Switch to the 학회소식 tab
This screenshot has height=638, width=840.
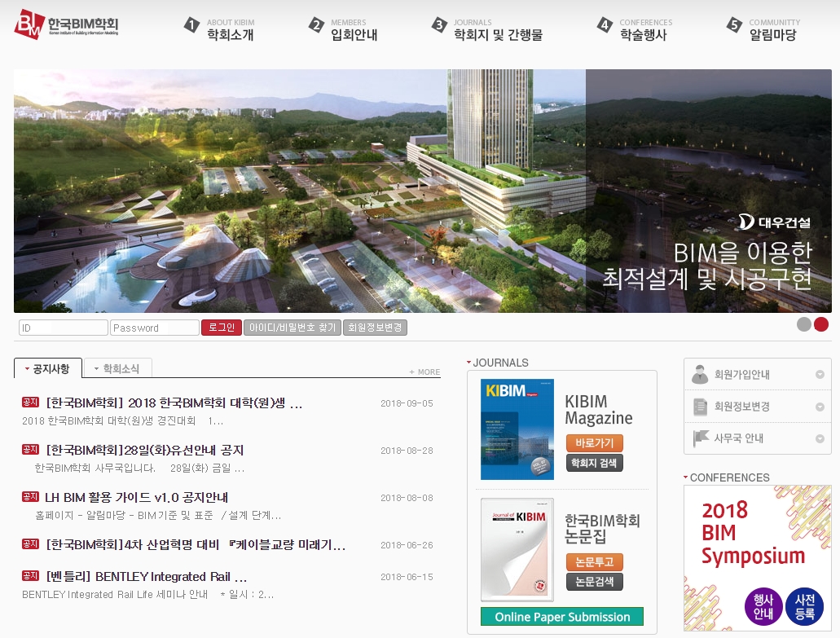(x=118, y=368)
